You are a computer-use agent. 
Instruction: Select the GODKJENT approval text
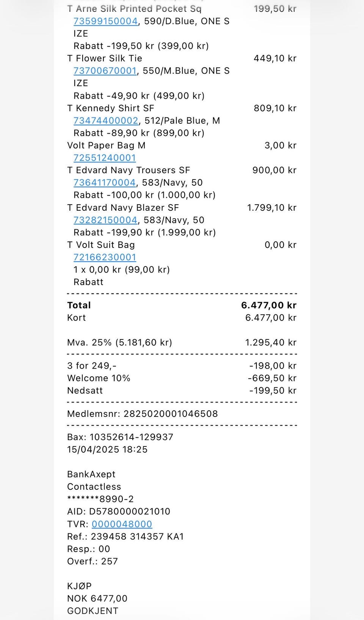click(x=93, y=611)
